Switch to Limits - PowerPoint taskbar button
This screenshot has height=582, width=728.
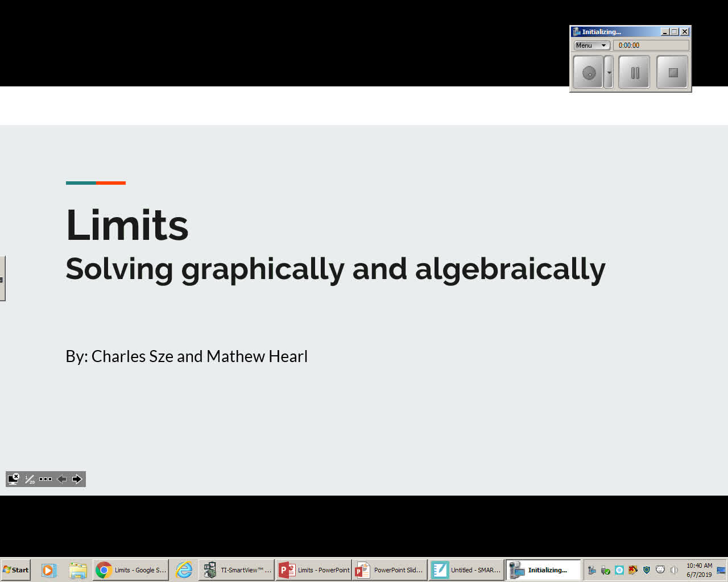coord(314,570)
